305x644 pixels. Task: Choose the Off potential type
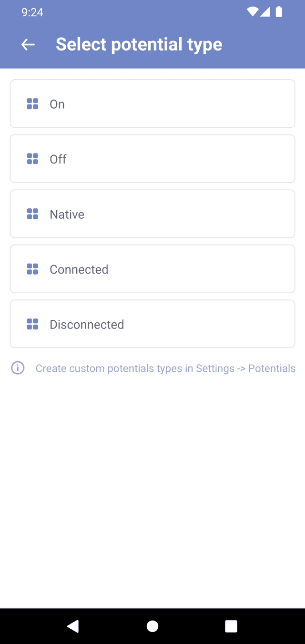pyautogui.click(x=152, y=159)
